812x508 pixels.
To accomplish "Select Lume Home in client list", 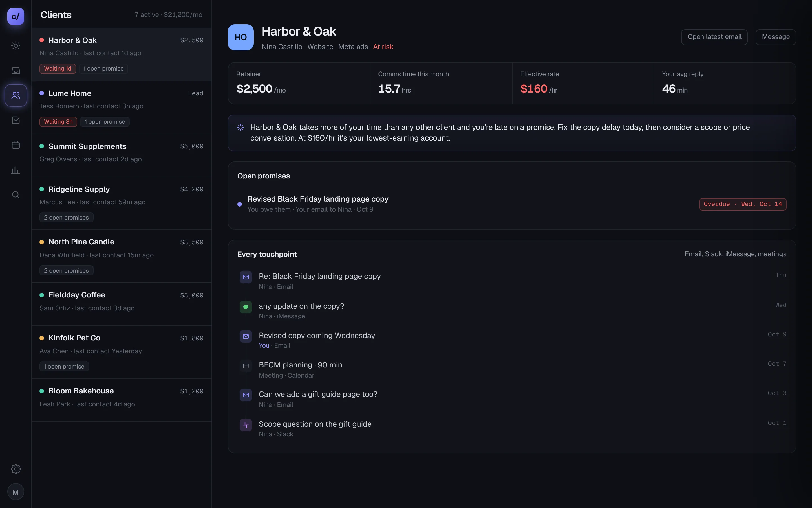I will tap(122, 108).
